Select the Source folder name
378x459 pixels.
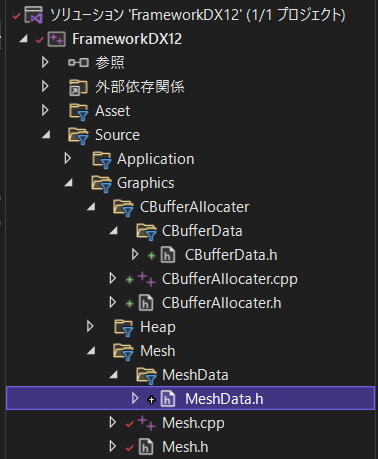(x=117, y=135)
